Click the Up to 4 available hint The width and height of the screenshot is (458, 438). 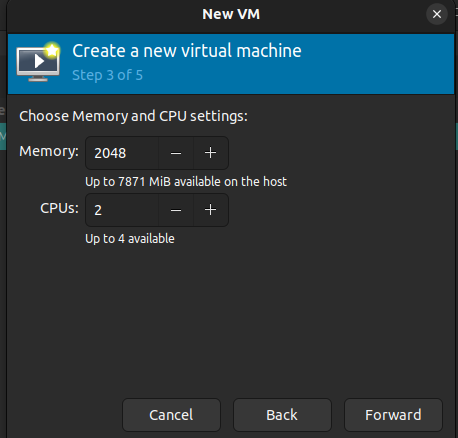(130, 239)
